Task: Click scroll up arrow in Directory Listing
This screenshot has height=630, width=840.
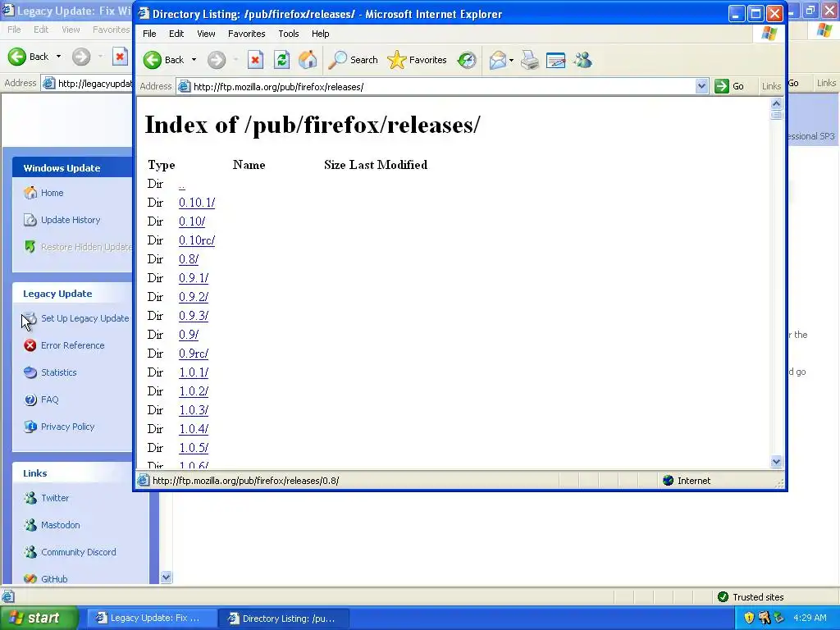Action: coord(776,103)
